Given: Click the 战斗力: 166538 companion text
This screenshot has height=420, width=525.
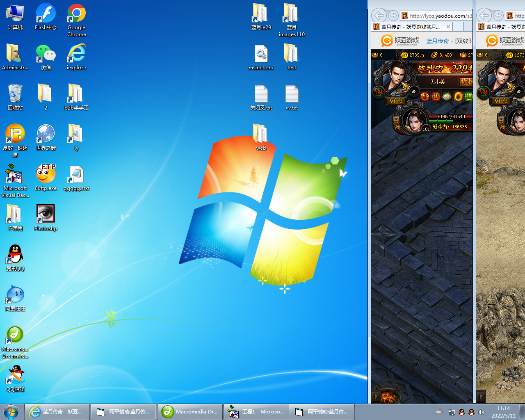Looking at the screenshot, I should (450, 127).
